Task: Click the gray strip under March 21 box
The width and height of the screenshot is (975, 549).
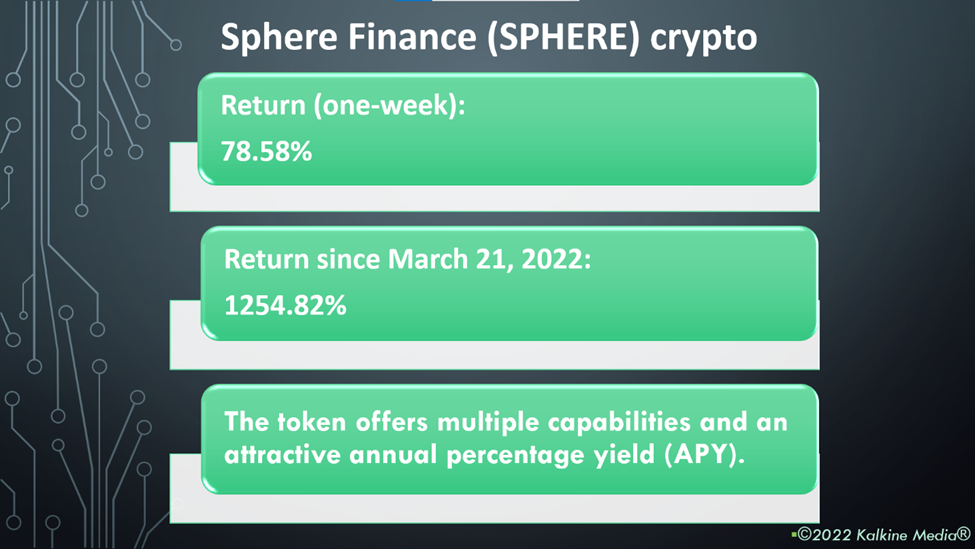Action: coord(494,355)
